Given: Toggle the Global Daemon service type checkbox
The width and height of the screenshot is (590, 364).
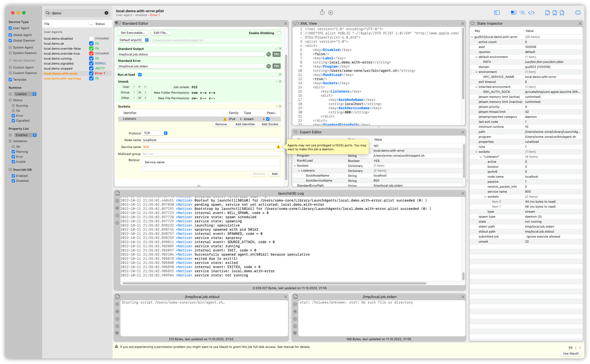Looking at the screenshot, I should [10, 40].
